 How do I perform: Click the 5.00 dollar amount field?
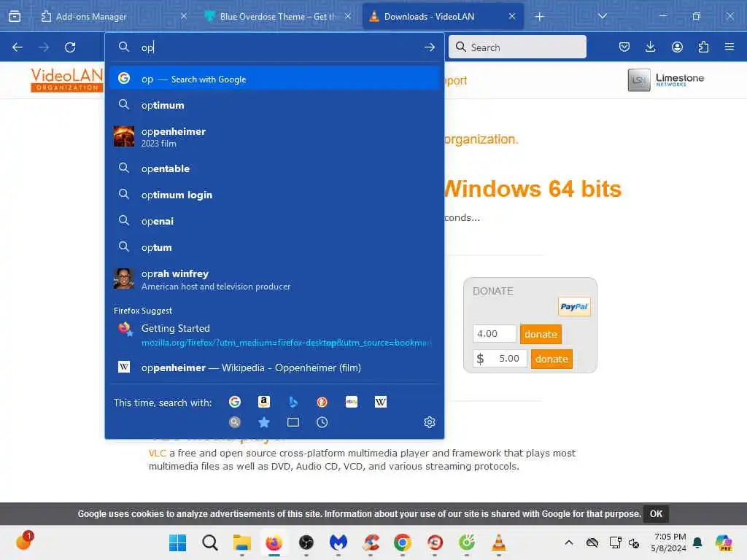pyautogui.click(x=500, y=359)
